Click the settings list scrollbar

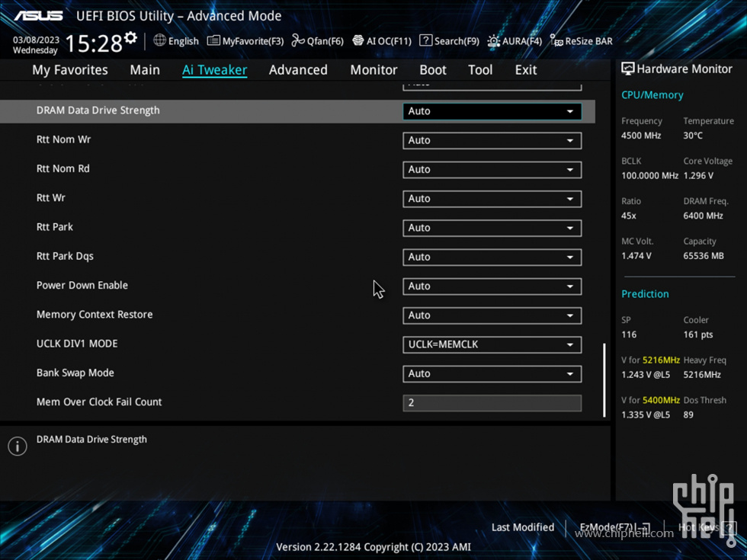(604, 380)
